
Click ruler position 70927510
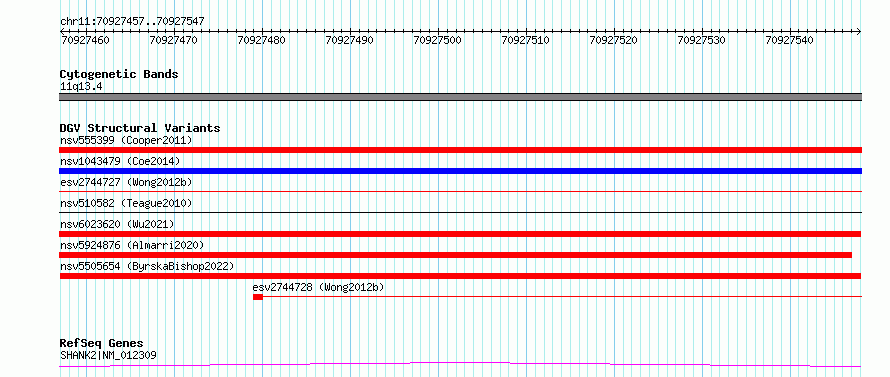(526, 40)
